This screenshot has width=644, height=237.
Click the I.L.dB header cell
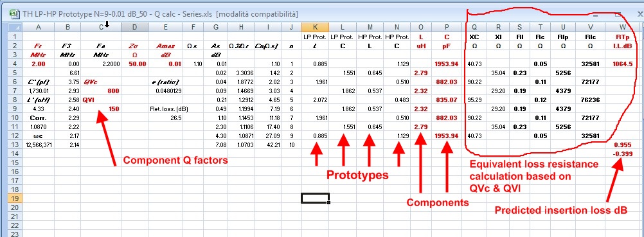[623, 46]
